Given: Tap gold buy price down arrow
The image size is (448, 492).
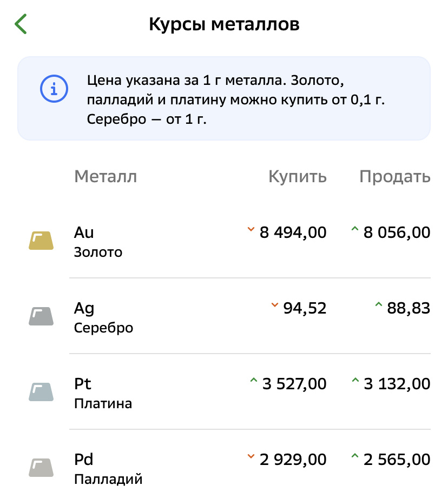Looking at the screenshot, I should [251, 230].
